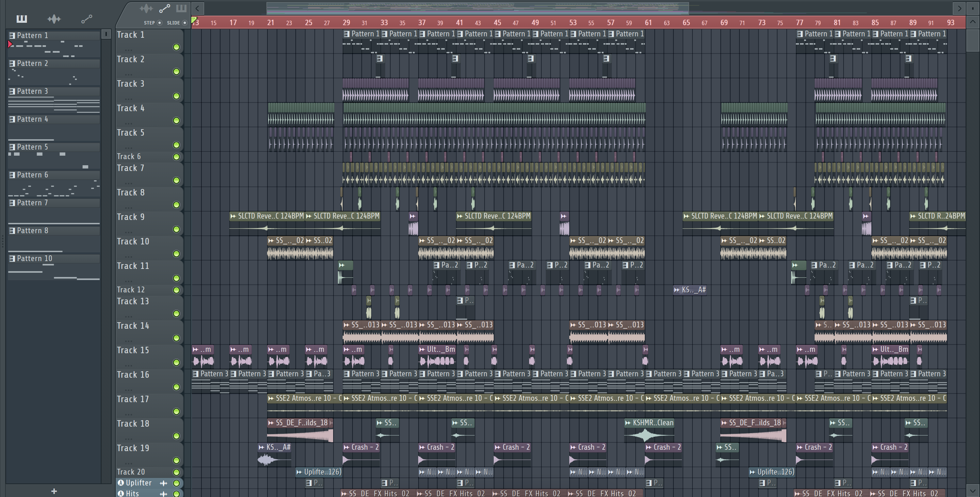Mute Track 3 with its green light
The width and height of the screenshot is (980, 497).
click(177, 96)
